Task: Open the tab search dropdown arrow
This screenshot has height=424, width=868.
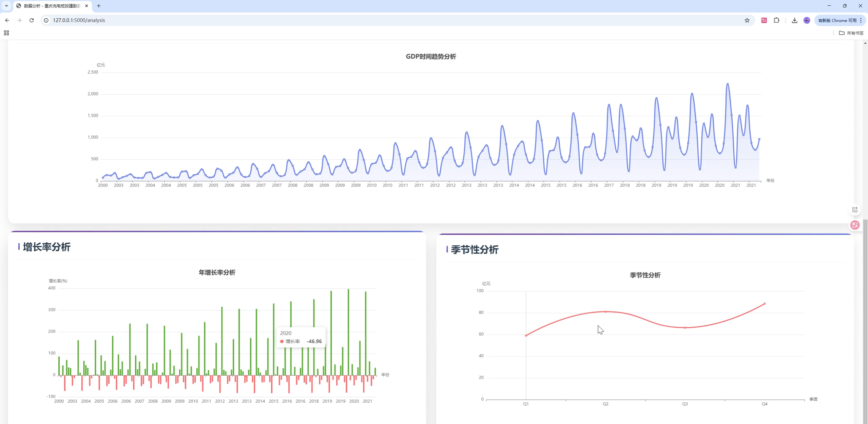Action: coord(6,6)
